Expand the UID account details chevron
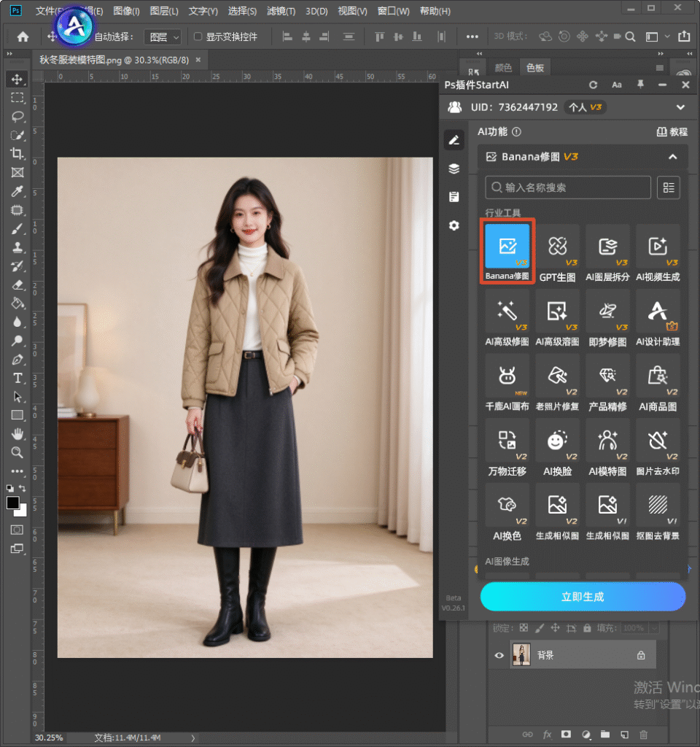 coord(680,107)
